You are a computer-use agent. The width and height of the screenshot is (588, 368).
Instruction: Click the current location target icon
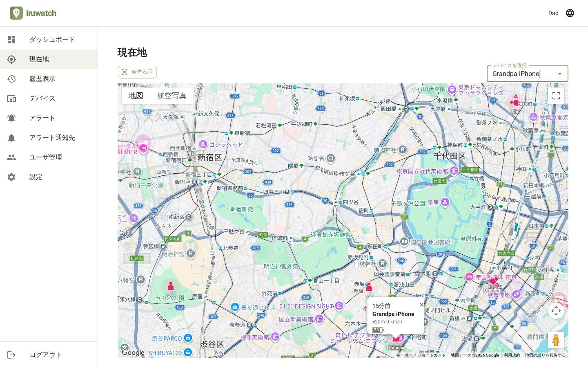pos(11,59)
